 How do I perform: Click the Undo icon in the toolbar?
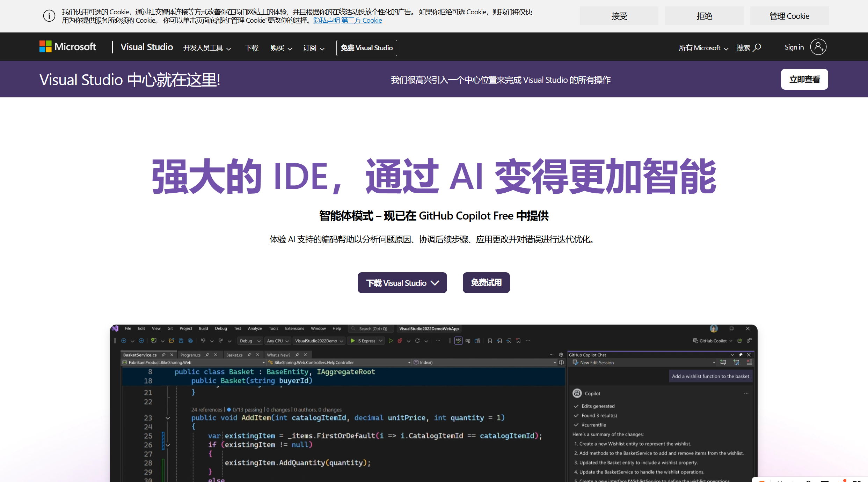pyautogui.click(x=203, y=341)
